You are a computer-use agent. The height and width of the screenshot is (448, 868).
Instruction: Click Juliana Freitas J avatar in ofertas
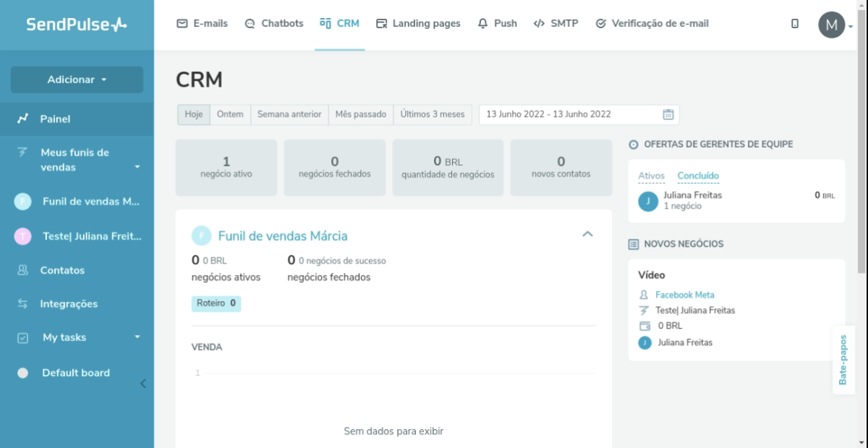(648, 201)
